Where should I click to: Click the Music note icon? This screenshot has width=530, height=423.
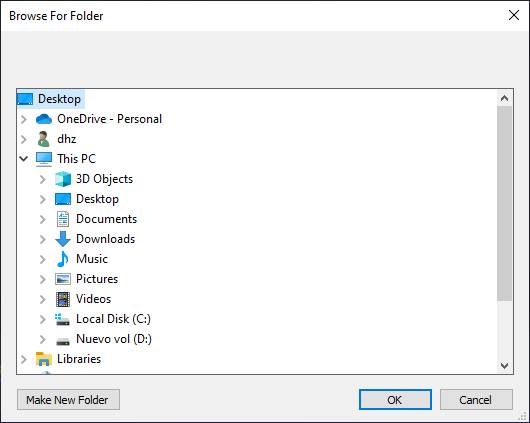[x=63, y=259]
